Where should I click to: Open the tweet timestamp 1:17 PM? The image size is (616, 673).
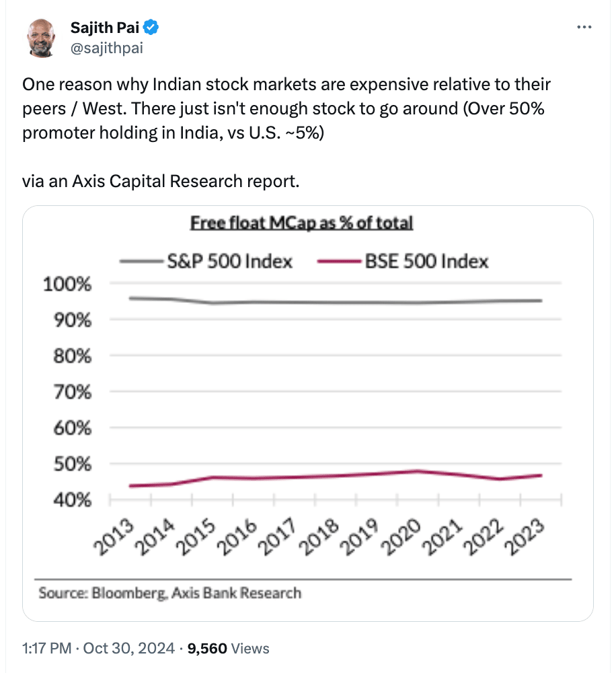click(47, 648)
